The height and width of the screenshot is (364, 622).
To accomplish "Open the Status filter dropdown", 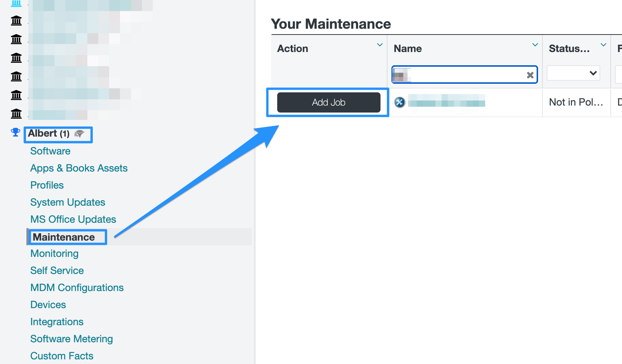I will pos(573,73).
